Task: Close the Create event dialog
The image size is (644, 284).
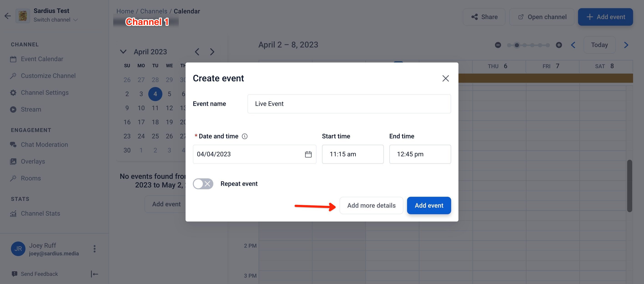Action: click(445, 78)
